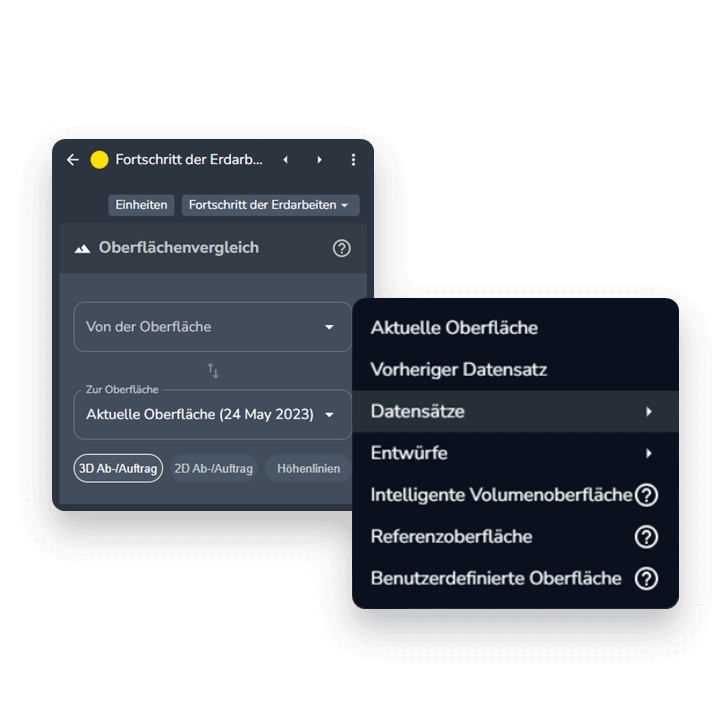This screenshot has height=718, width=718.
Task: Choose Aktuelle Oberfläche from the menu
Action: tap(454, 328)
